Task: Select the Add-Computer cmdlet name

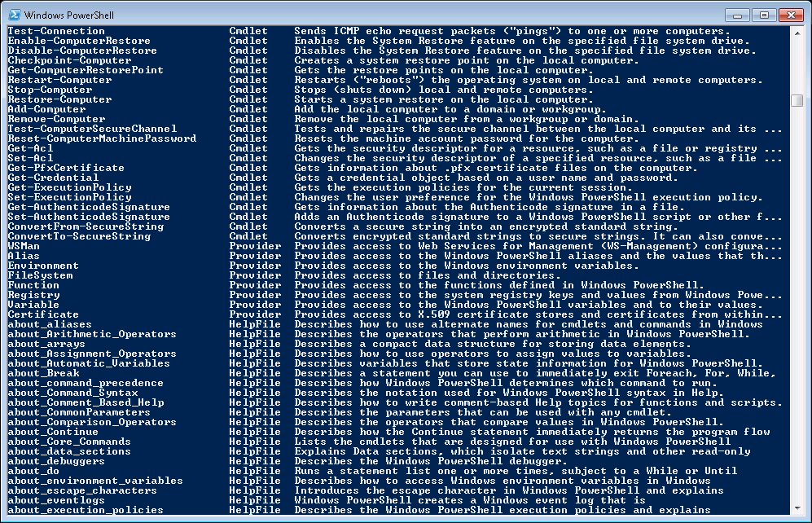Action: [x=46, y=110]
